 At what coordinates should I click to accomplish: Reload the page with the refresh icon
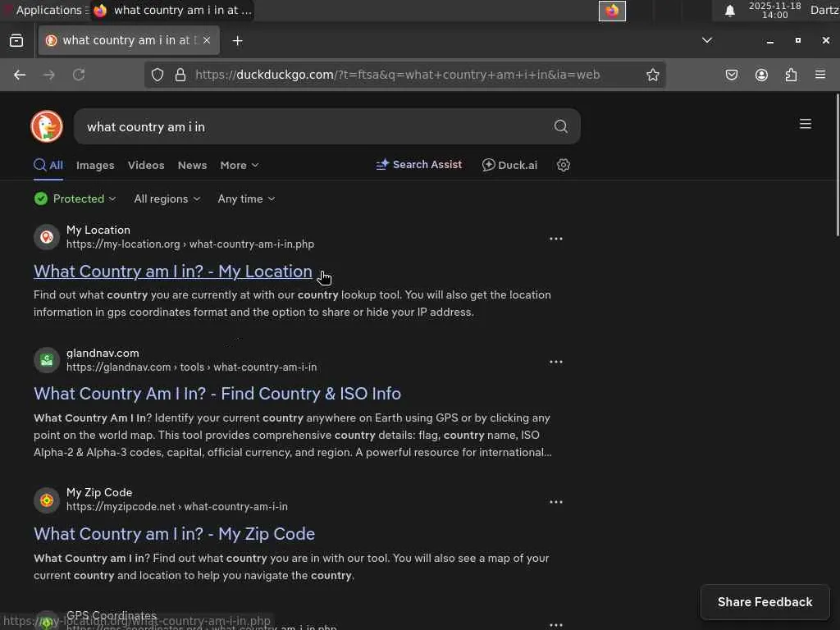click(x=79, y=75)
